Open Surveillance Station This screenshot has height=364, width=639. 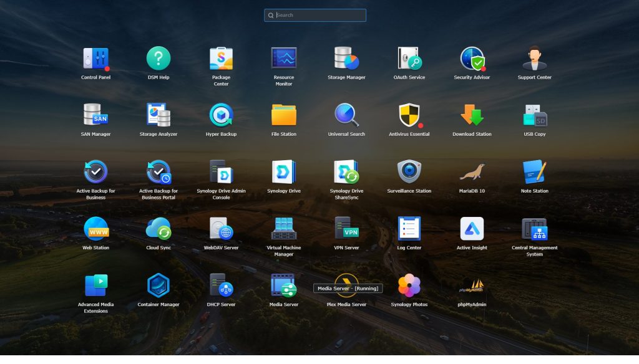[409, 172]
